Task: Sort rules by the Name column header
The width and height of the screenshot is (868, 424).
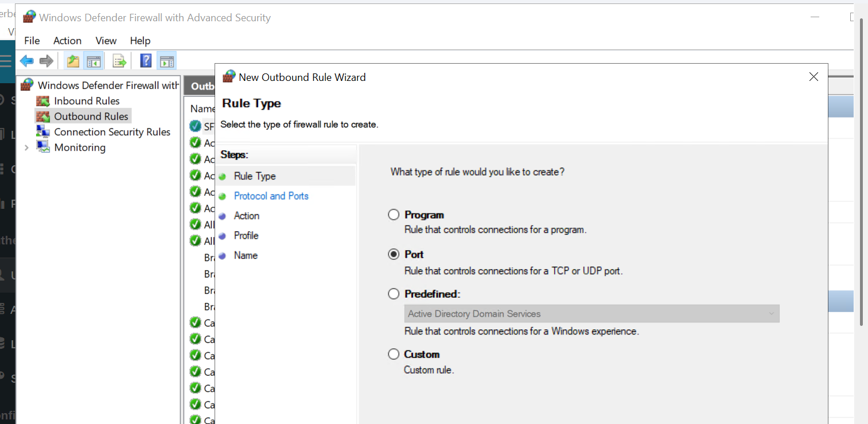Action: [202, 108]
